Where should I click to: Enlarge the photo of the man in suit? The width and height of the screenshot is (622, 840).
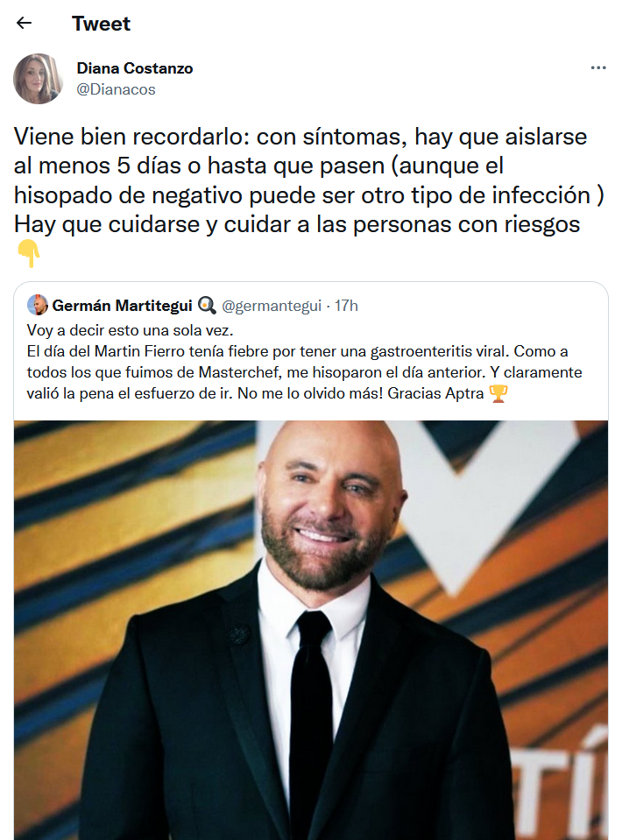(x=311, y=630)
